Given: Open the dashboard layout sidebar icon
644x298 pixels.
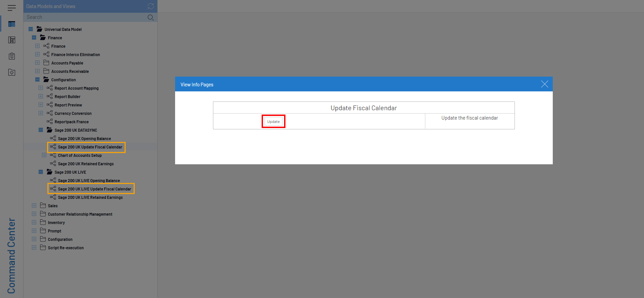Looking at the screenshot, I should [12, 40].
